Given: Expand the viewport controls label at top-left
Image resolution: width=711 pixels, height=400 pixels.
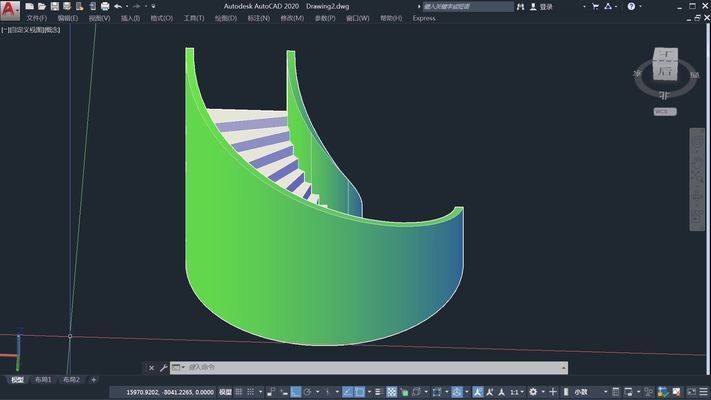Looking at the screenshot, I should click(31, 29).
